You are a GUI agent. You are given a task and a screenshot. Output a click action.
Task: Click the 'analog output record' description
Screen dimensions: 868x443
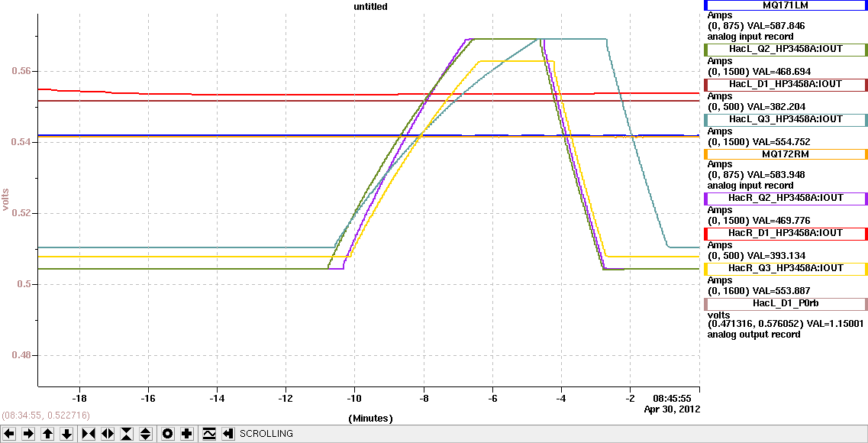(x=754, y=335)
